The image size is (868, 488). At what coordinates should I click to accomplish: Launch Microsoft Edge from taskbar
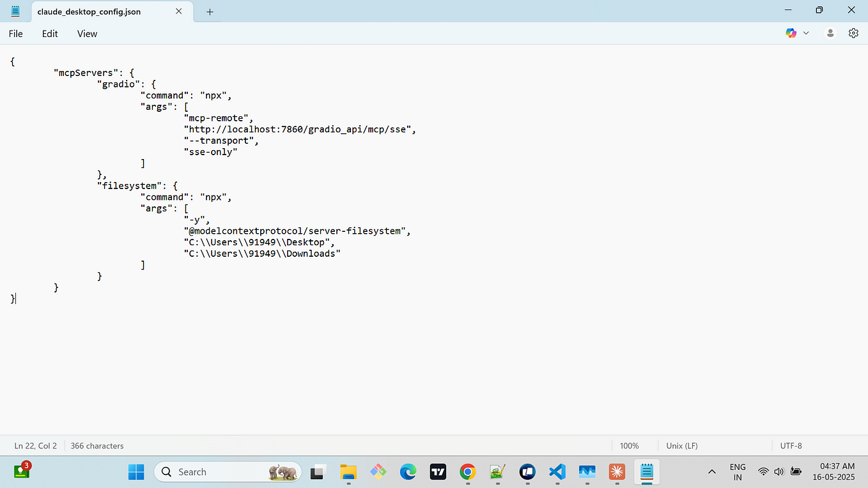pos(408,472)
